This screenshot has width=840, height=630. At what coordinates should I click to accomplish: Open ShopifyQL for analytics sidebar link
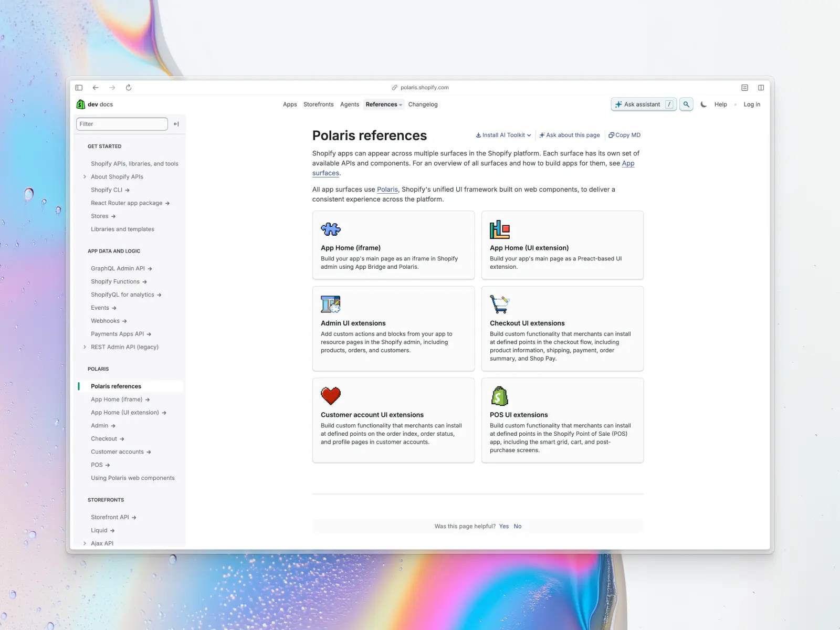point(126,295)
